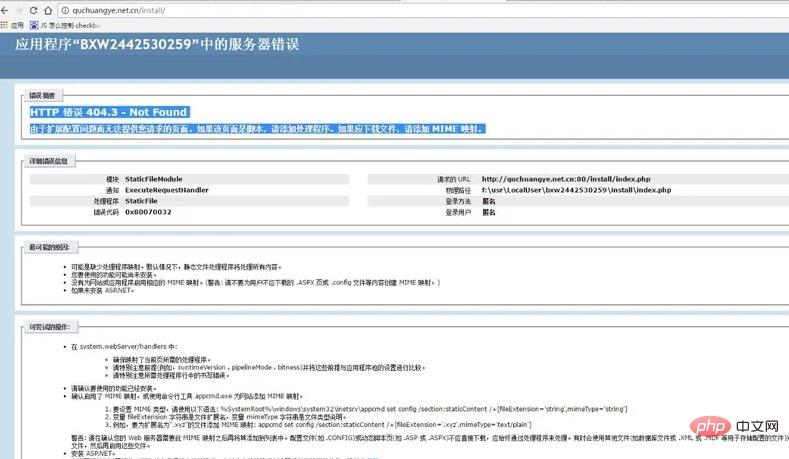Click the 详细错误信息 section label
Screen dimensions: 789x459
47,160
